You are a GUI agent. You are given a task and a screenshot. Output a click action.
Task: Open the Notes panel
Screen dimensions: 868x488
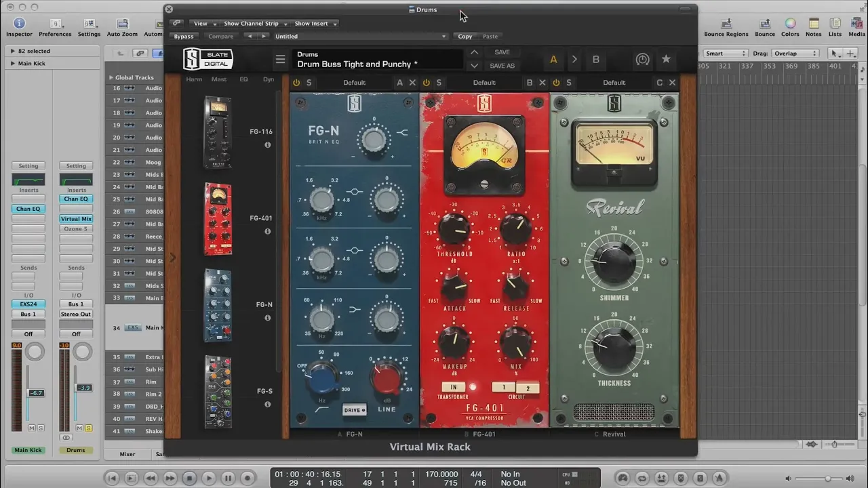coord(814,27)
